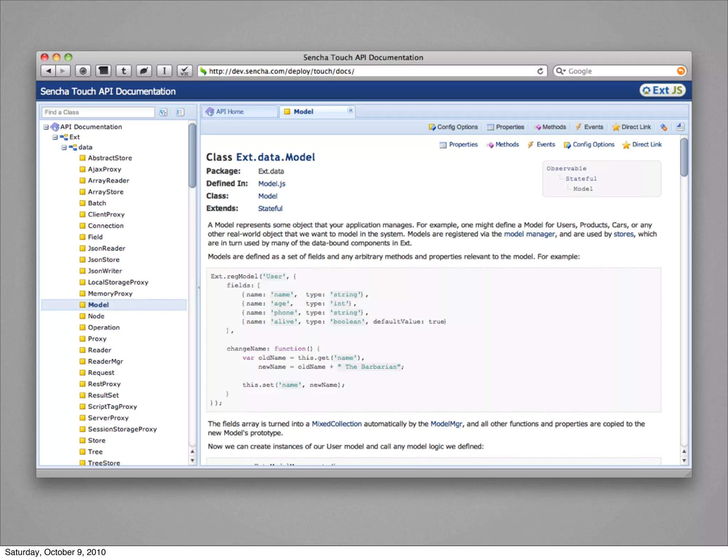Go forward with browser forward arrow

pos(63,71)
